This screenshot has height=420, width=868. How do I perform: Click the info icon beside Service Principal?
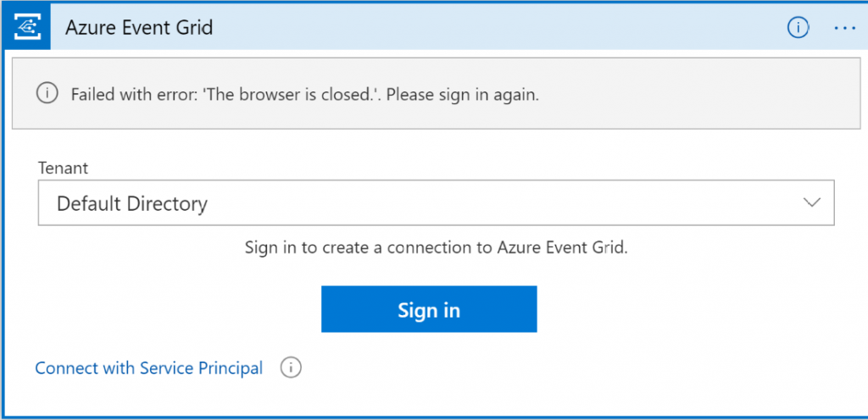pos(291,368)
